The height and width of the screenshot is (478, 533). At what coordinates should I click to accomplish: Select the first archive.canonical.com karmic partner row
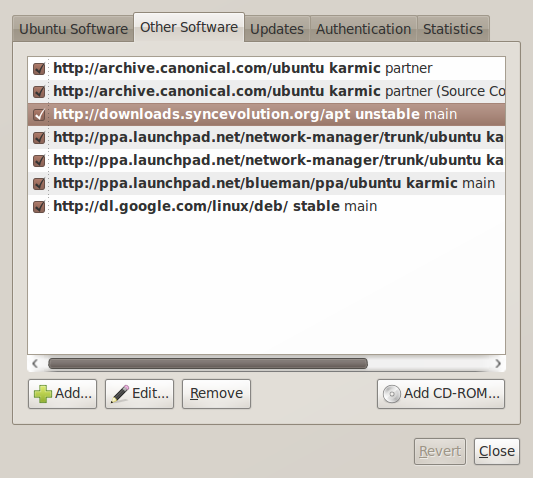266,68
